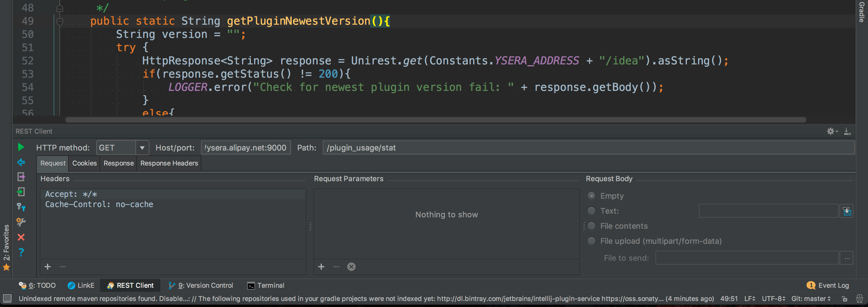The height and width of the screenshot is (307, 868).
Task: Click getPluginNewestVersion method name on line 49
Action: (298, 21)
